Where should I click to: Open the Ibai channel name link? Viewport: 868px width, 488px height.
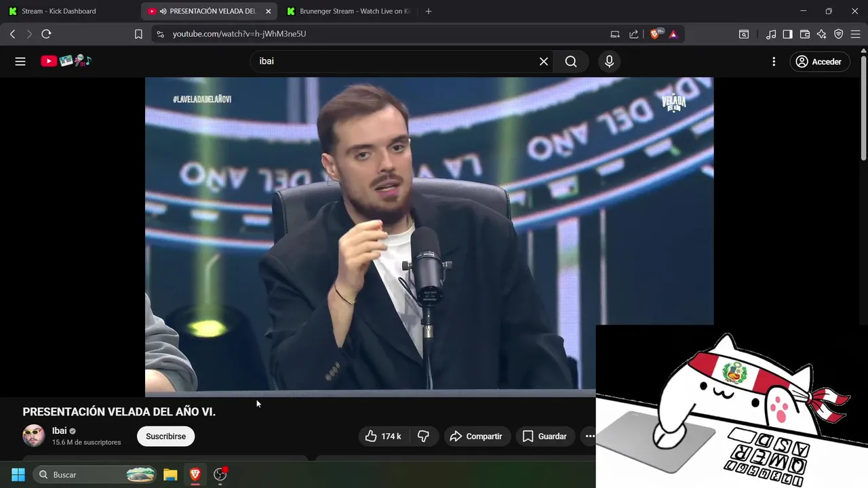[x=60, y=430]
